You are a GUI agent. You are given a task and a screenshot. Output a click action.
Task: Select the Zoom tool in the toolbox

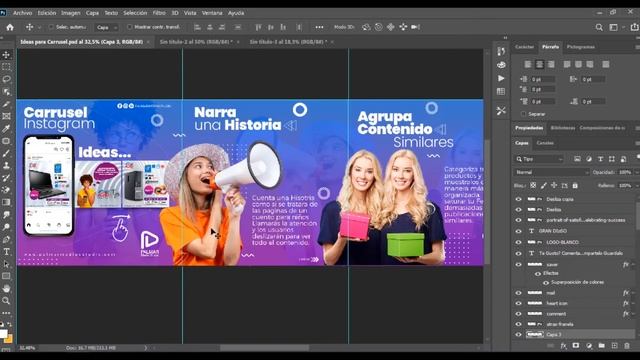(x=6, y=301)
